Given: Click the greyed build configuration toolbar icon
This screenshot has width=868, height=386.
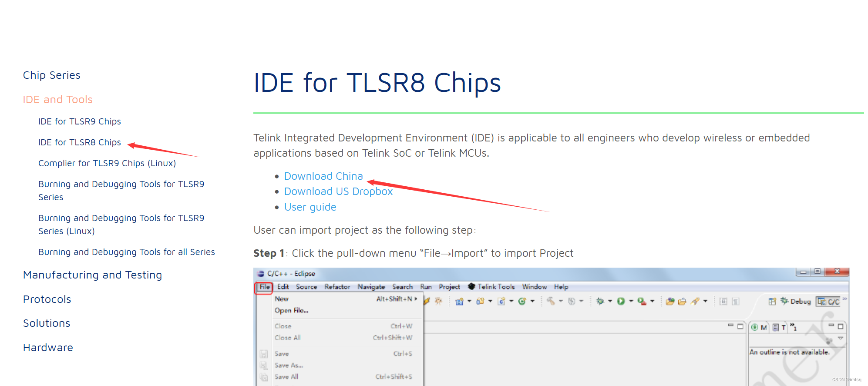Looking at the screenshot, I should (572, 301).
